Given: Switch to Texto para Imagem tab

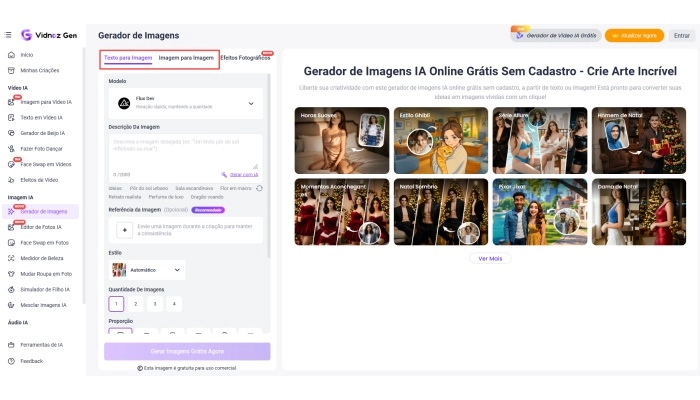Looking at the screenshot, I should 128,58.
